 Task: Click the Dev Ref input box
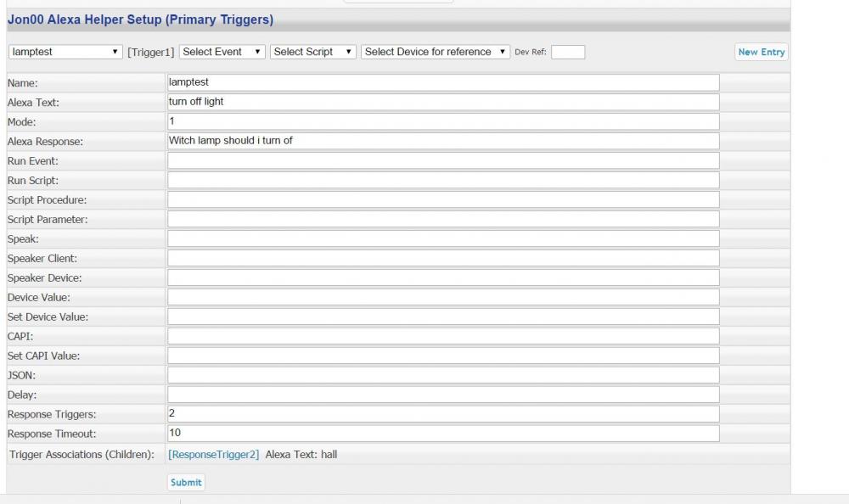click(x=568, y=53)
